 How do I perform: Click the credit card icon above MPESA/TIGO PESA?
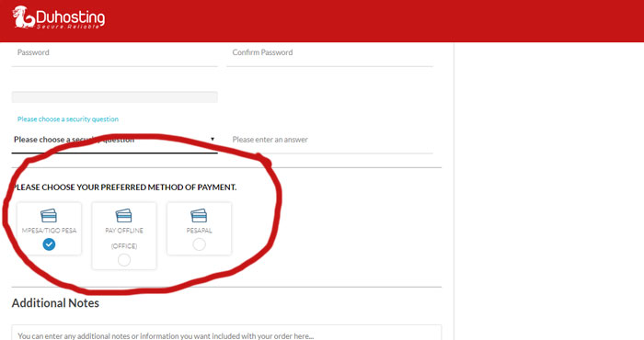click(49, 215)
